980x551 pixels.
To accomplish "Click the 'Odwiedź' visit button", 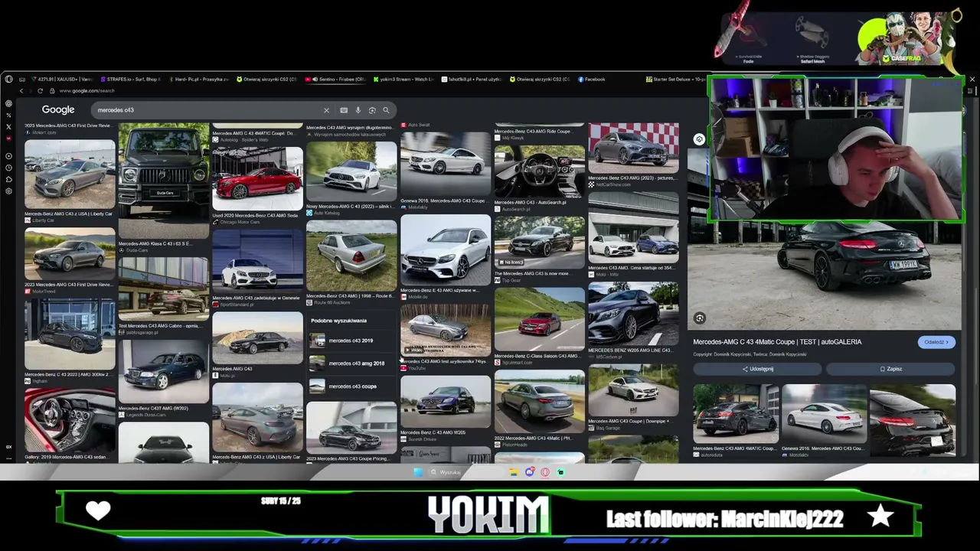I will 936,342.
